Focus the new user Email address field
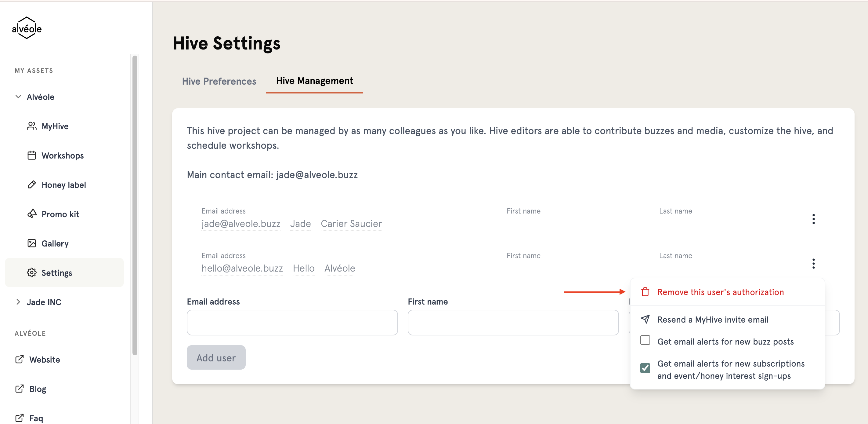Image resolution: width=868 pixels, height=424 pixels. tap(292, 323)
